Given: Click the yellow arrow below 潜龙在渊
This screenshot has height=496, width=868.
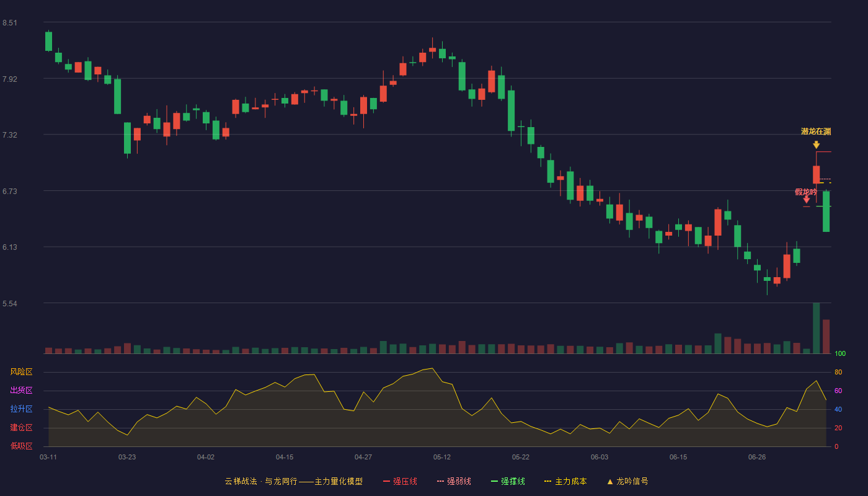Looking at the screenshot, I should point(816,144).
